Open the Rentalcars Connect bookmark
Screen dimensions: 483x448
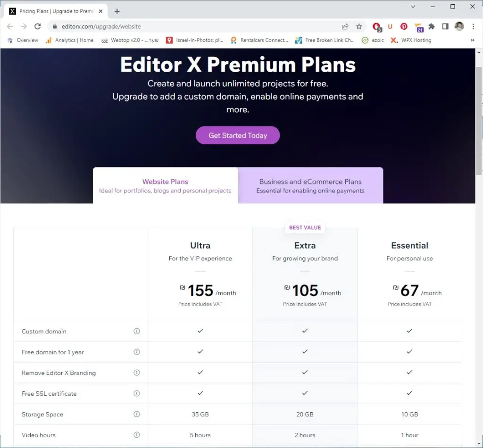point(260,40)
